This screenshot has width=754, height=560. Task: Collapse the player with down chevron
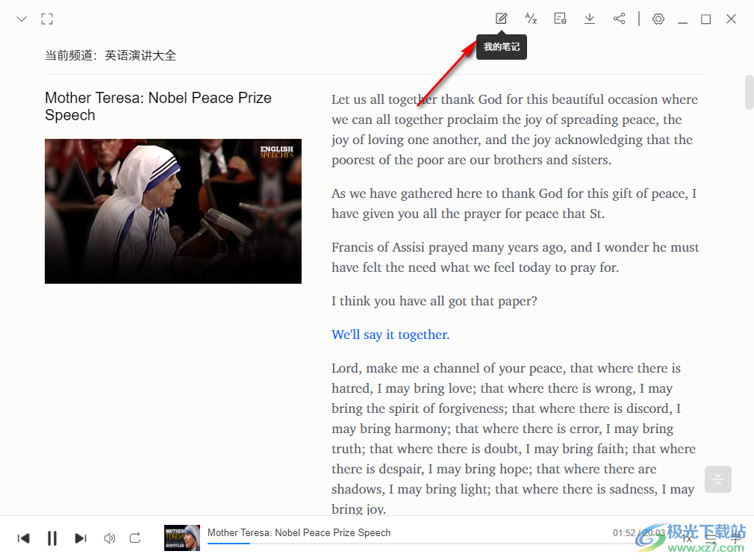click(22, 19)
